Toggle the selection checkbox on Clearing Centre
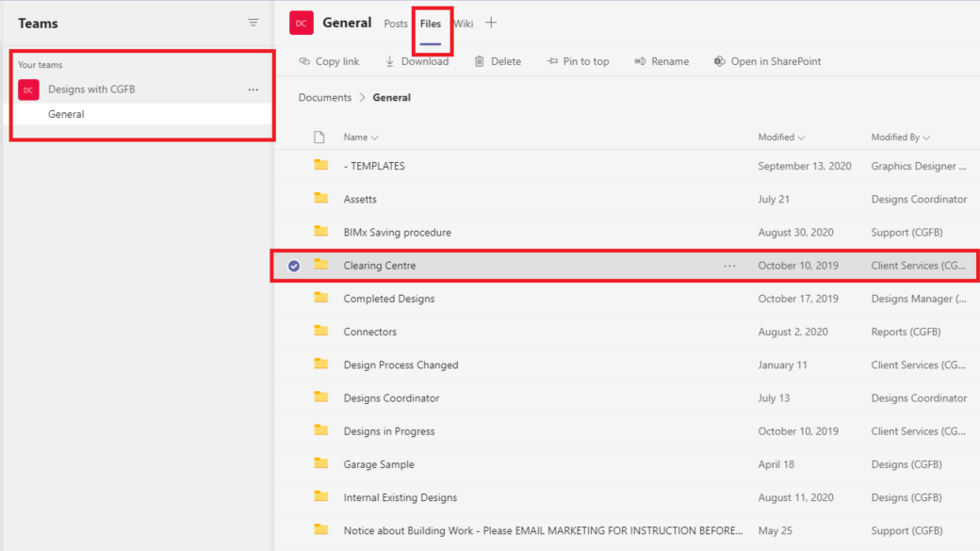The height and width of the screenshot is (551, 980). click(295, 265)
